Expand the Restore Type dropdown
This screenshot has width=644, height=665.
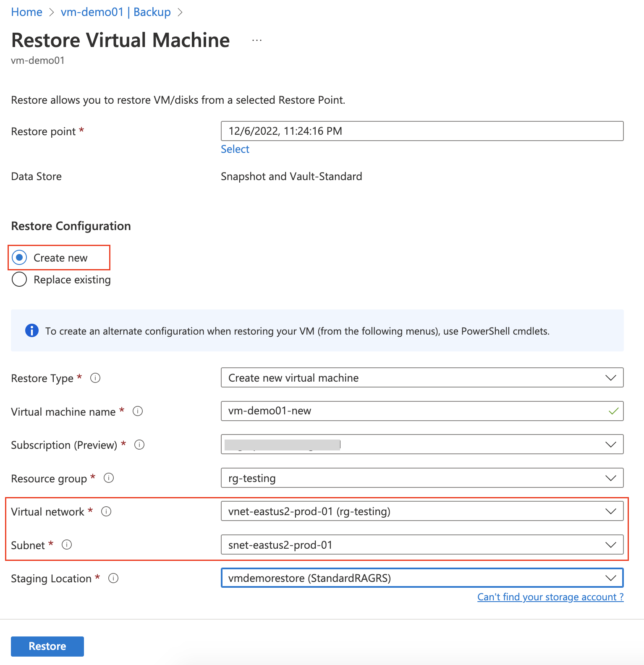[x=421, y=378]
